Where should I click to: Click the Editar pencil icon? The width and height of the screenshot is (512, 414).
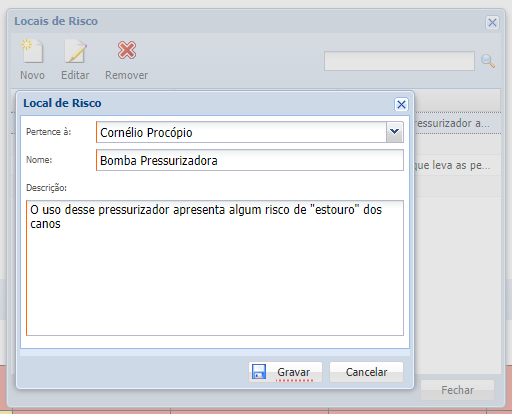click(75, 51)
